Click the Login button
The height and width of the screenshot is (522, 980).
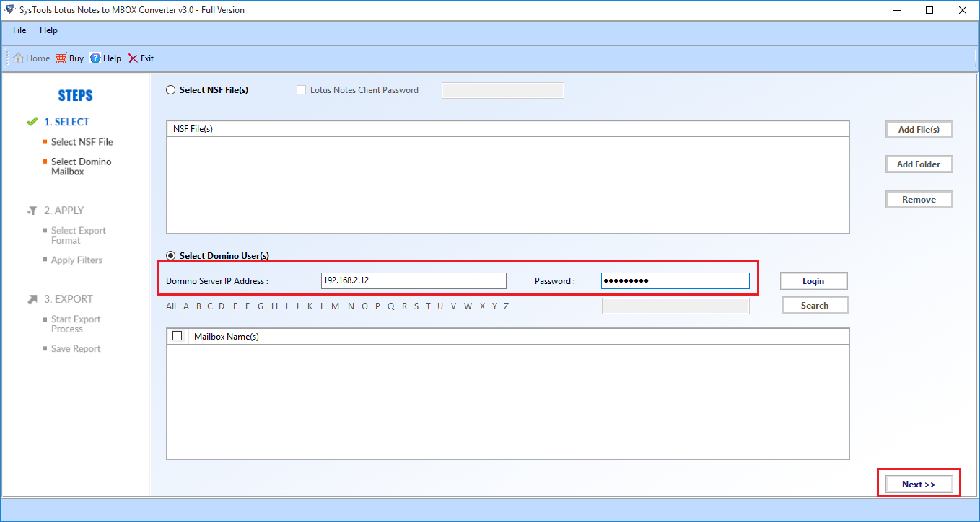[813, 281]
